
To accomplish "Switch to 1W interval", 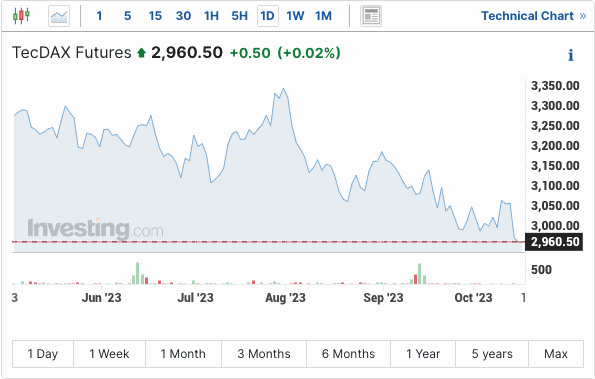I will click(x=295, y=16).
